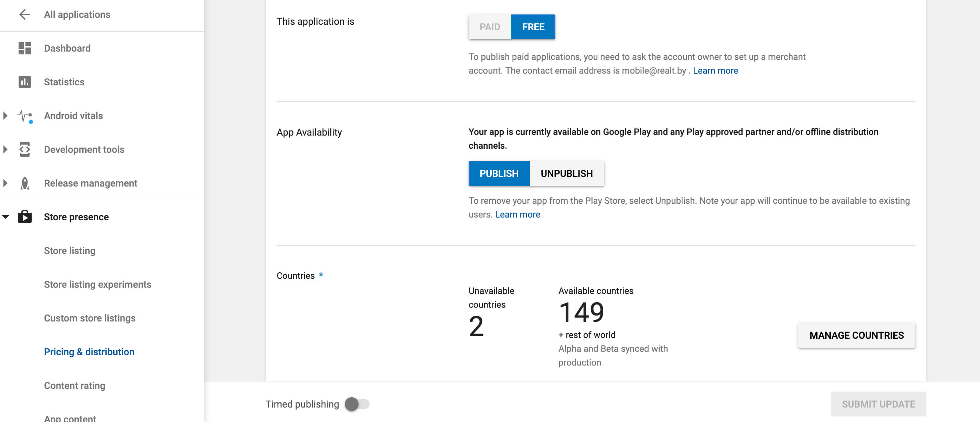Click Learn More link under paid applications
980x422 pixels.
716,70
